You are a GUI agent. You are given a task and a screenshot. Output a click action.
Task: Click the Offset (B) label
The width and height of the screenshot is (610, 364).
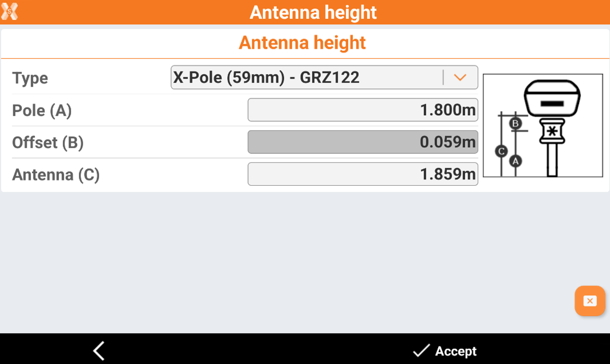tap(48, 143)
